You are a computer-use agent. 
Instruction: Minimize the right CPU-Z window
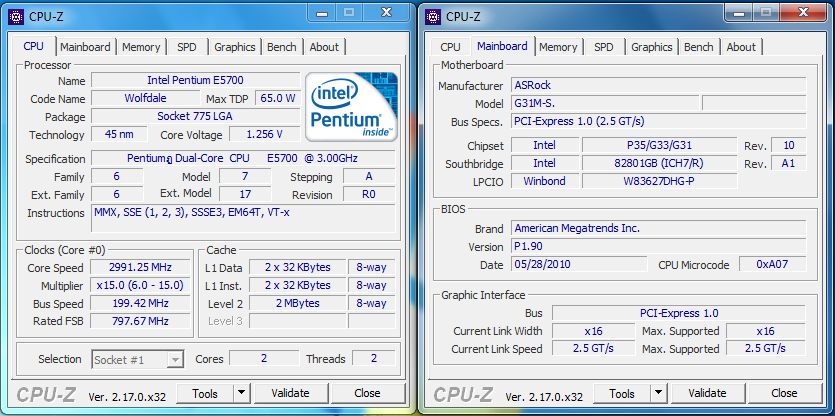pos(739,12)
